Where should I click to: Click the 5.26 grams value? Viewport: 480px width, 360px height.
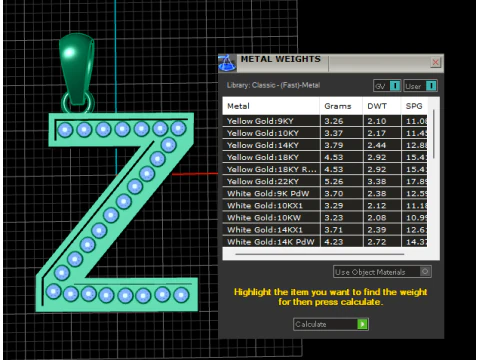click(x=334, y=181)
